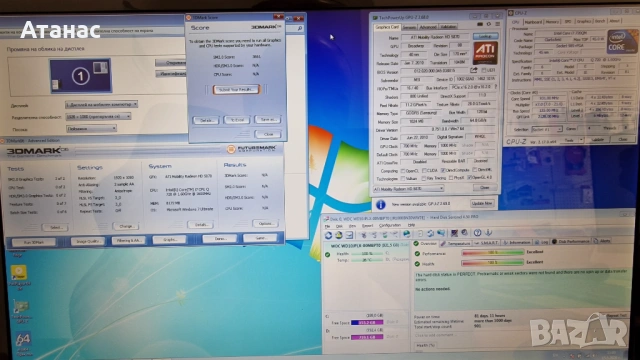Image resolution: width=640 pixels, height=360 pixels.
Task: Toggle the UEFI checkbox in GPU-Z
Action: click(x=484, y=71)
